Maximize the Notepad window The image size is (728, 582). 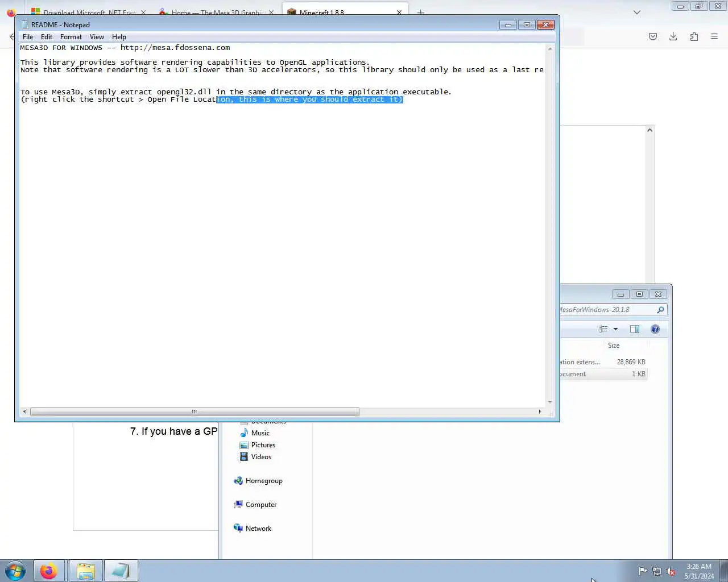[x=527, y=24]
